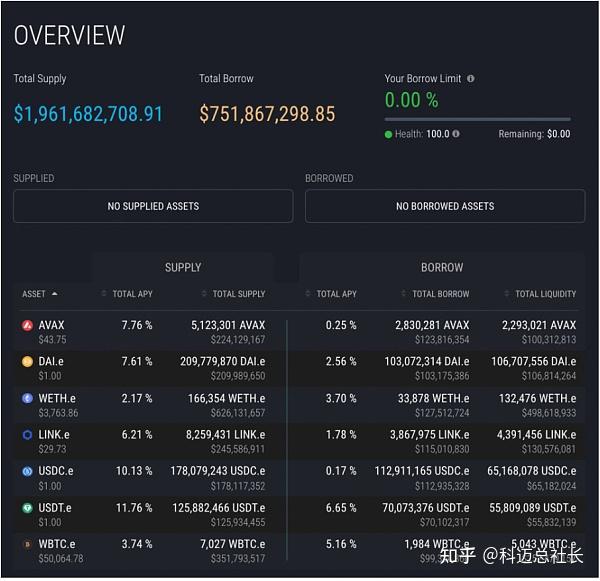Select the USDT.e asset name

click(x=55, y=508)
